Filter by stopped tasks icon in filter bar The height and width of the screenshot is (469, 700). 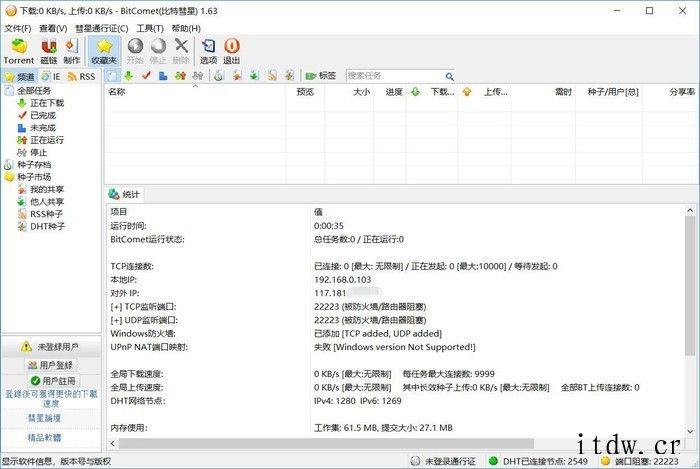click(198, 76)
